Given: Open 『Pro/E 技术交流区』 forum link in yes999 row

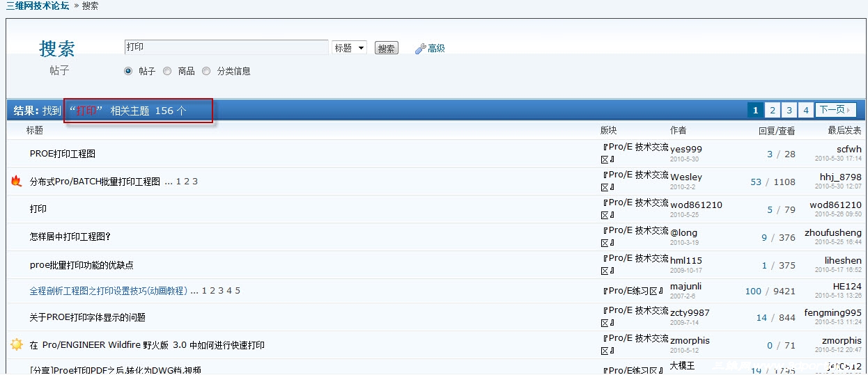Looking at the screenshot, I should click(635, 153).
